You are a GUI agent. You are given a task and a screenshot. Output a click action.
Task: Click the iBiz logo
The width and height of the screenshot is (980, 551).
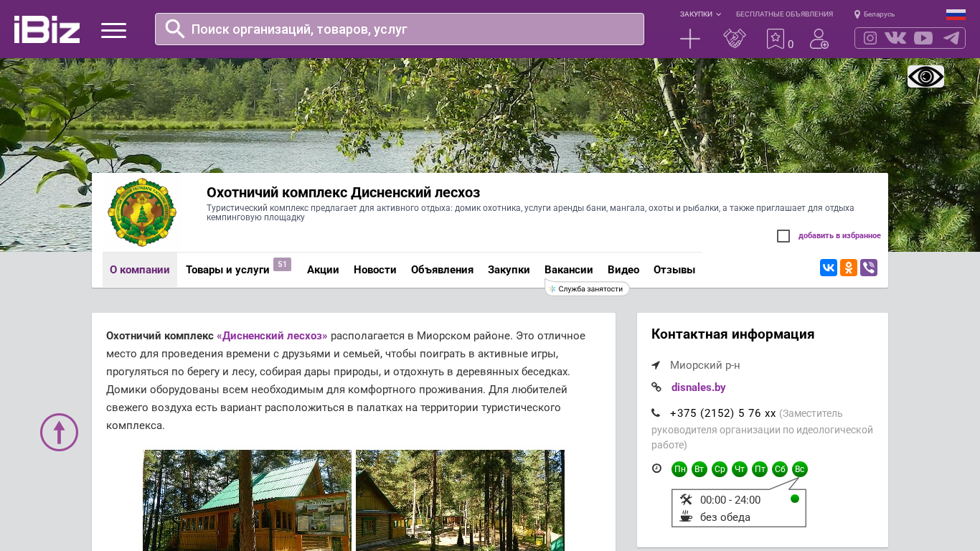click(47, 29)
